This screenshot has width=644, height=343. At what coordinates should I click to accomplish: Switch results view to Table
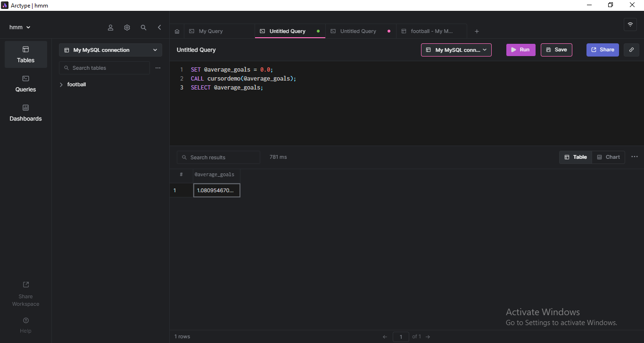tap(576, 157)
